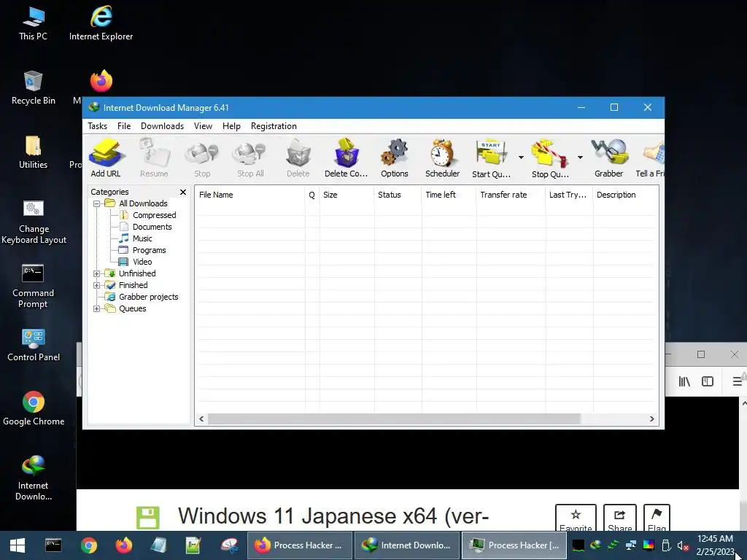This screenshot has width=747, height=560.
Task: Select Grabber projects in the tree
Action: [x=148, y=297]
